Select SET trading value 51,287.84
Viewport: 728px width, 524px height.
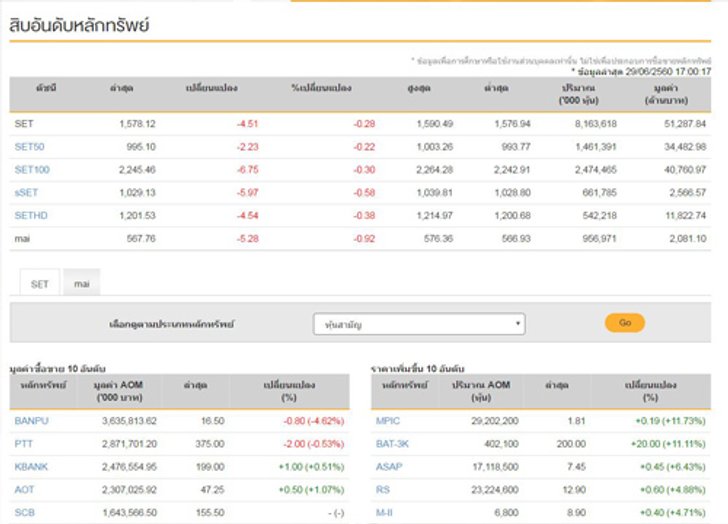point(685,124)
